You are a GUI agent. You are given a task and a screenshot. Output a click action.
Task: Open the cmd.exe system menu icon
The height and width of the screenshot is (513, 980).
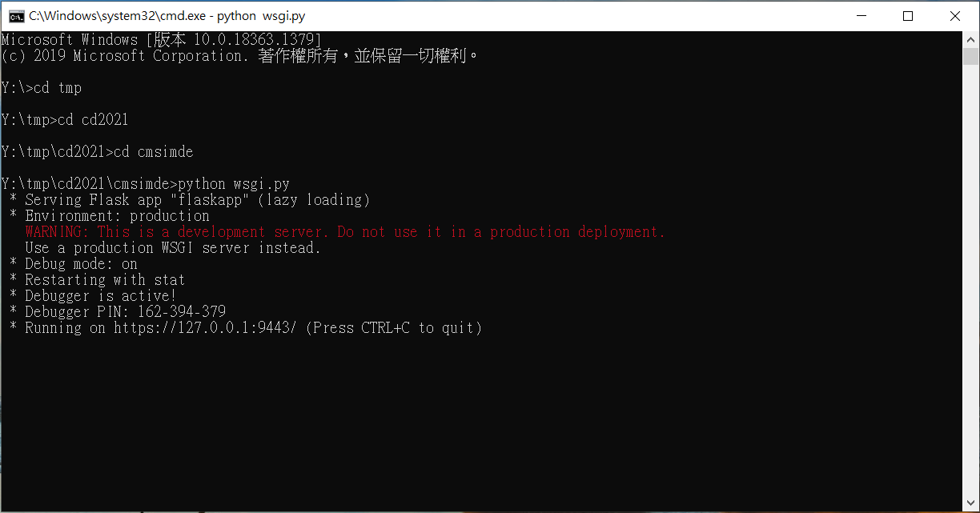16,16
